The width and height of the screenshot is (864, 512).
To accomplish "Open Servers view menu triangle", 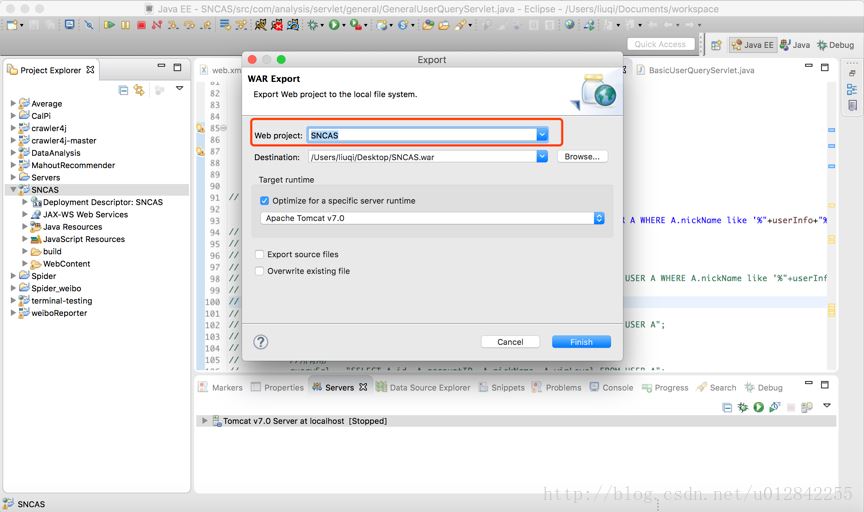I will (827, 406).
